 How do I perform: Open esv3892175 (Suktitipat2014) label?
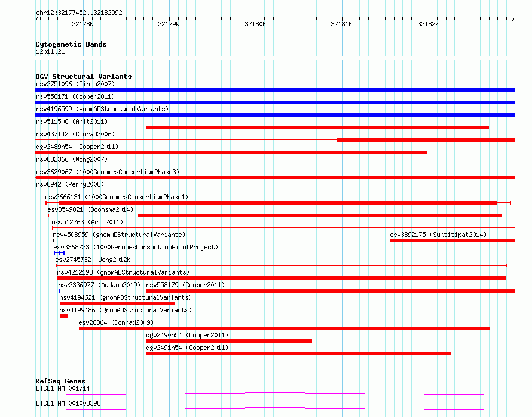click(438, 235)
